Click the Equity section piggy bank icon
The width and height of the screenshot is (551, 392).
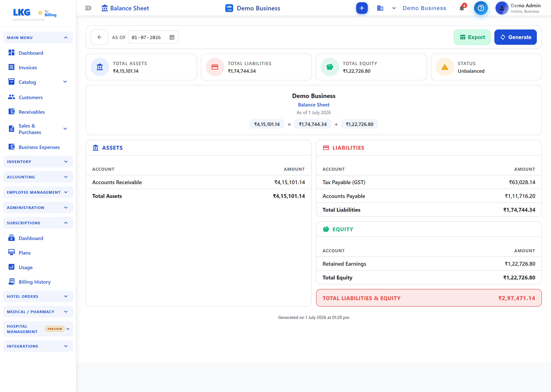(326, 229)
